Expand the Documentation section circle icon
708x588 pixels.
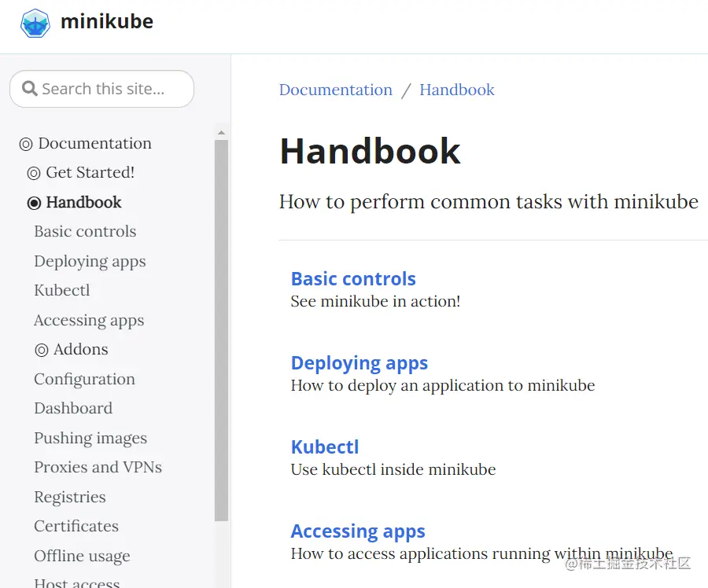coord(26,144)
